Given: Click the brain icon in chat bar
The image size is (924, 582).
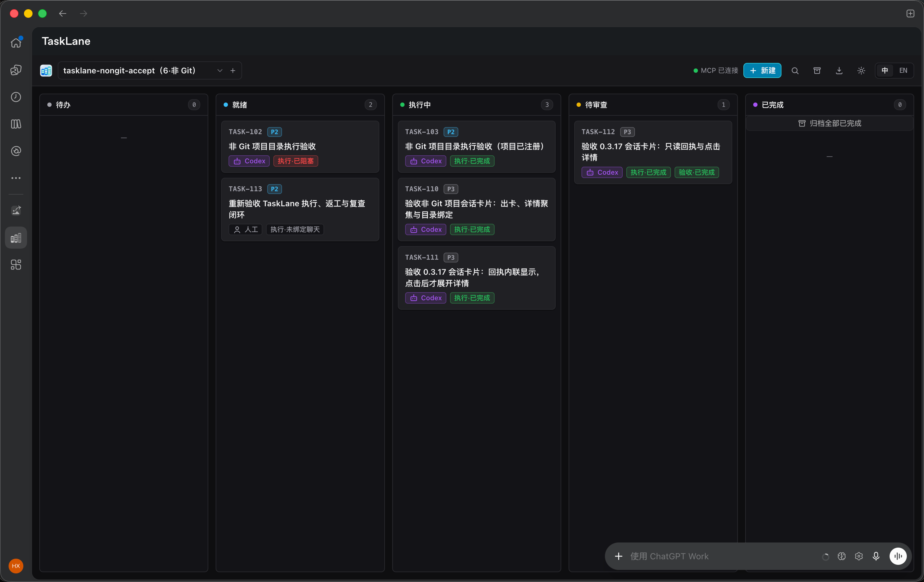Looking at the screenshot, I should (841, 556).
